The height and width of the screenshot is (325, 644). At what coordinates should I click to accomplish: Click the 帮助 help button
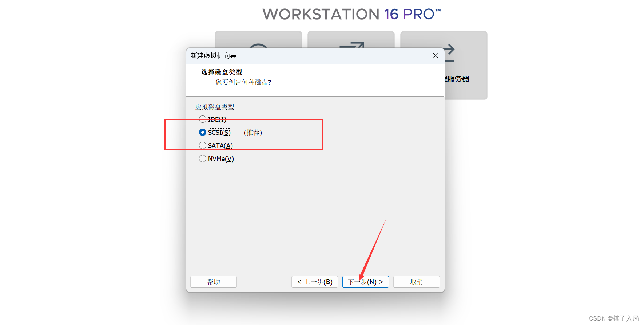coord(214,282)
